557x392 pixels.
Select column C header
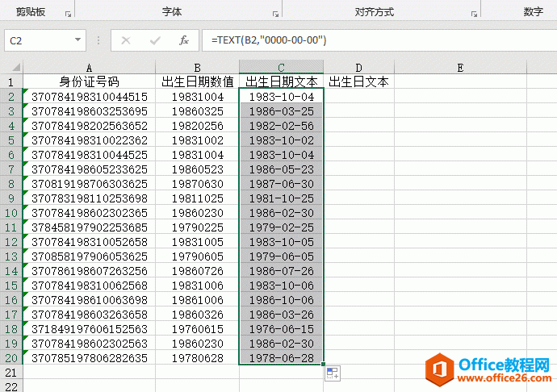[281, 67]
